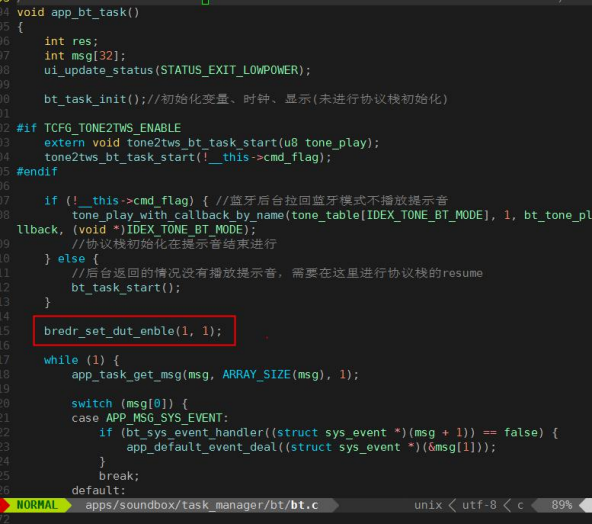Click the void app_bt_task() function signature
592x524 pixels.
click(78, 12)
